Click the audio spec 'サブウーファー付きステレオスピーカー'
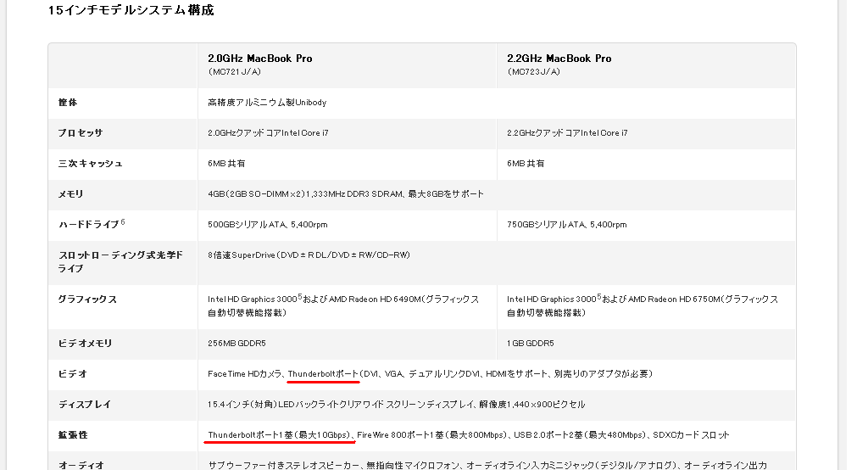 [x=284, y=465]
